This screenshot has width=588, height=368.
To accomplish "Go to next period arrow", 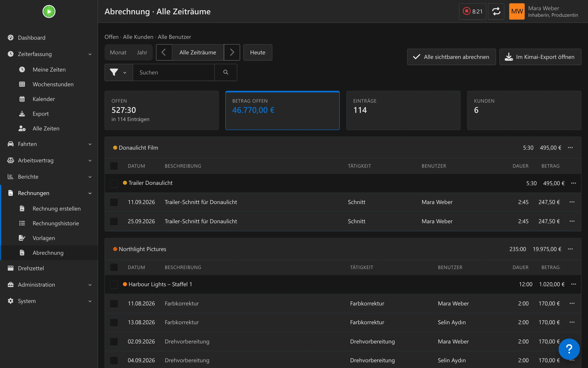I will [x=232, y=52].
